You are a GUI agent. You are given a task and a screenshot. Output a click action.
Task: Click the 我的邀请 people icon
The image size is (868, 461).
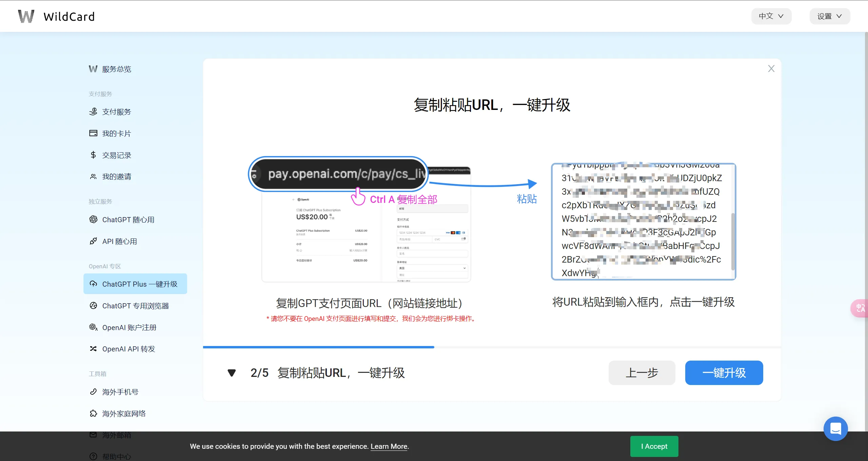pyautogui.click(x=93, y=176)
